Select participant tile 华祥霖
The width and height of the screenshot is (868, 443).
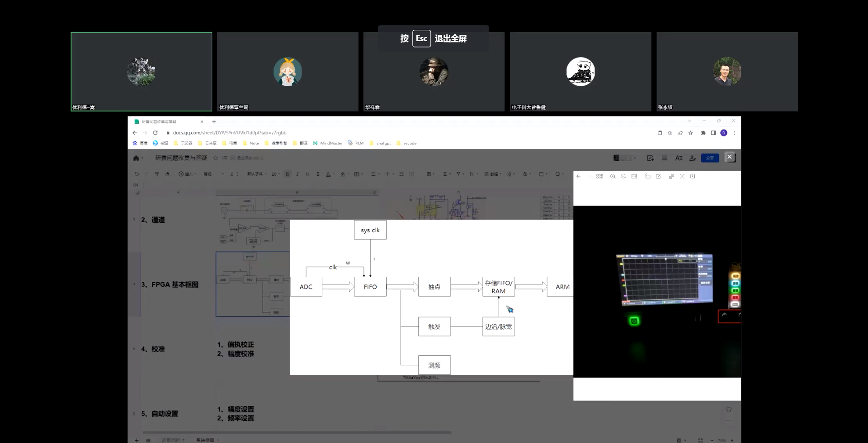point(434,71)
